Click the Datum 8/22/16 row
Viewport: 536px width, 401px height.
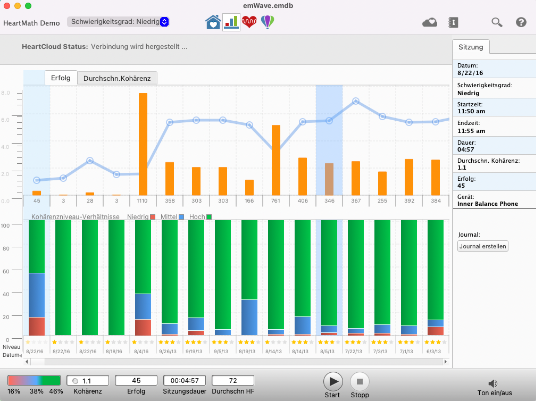[x=494, y=69]
